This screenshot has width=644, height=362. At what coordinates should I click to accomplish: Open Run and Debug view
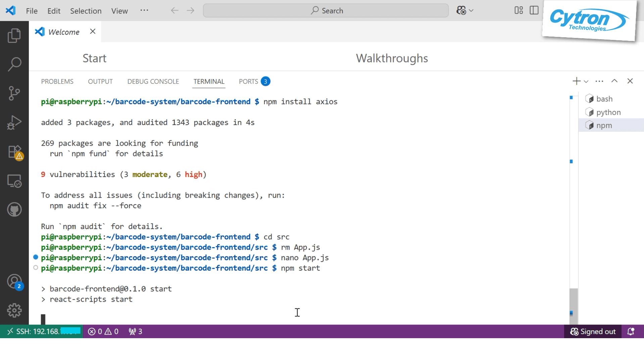pyautogui.click(x=14, y=122)
